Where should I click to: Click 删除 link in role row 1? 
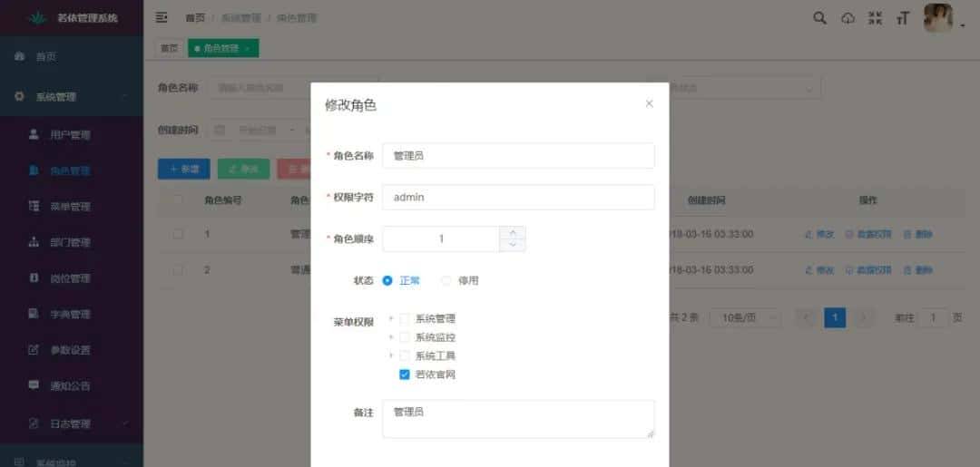point(918,234)
